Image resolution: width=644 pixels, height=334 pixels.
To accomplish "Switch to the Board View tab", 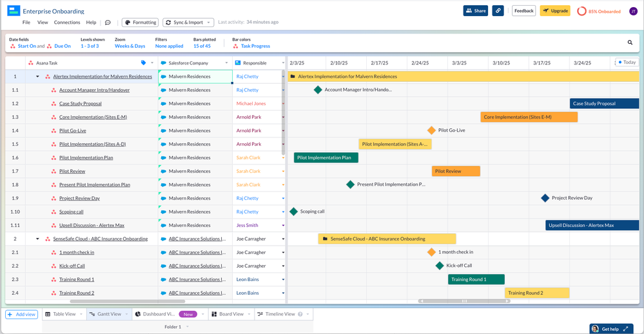I will 231,314.
